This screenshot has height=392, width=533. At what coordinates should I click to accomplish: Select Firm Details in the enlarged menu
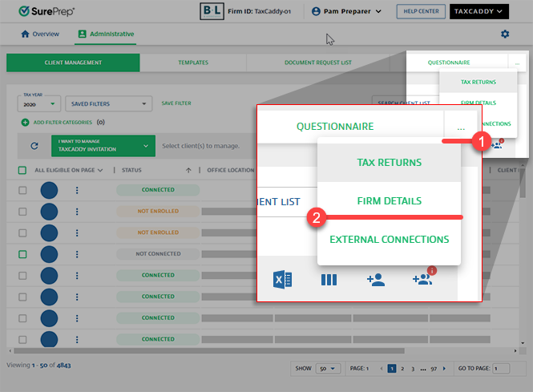tap(389, 200)
